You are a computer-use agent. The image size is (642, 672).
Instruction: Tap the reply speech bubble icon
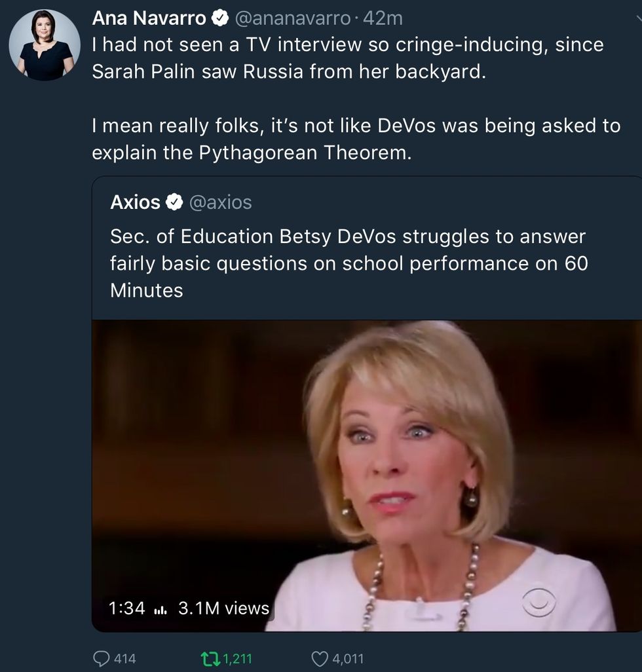104,658
